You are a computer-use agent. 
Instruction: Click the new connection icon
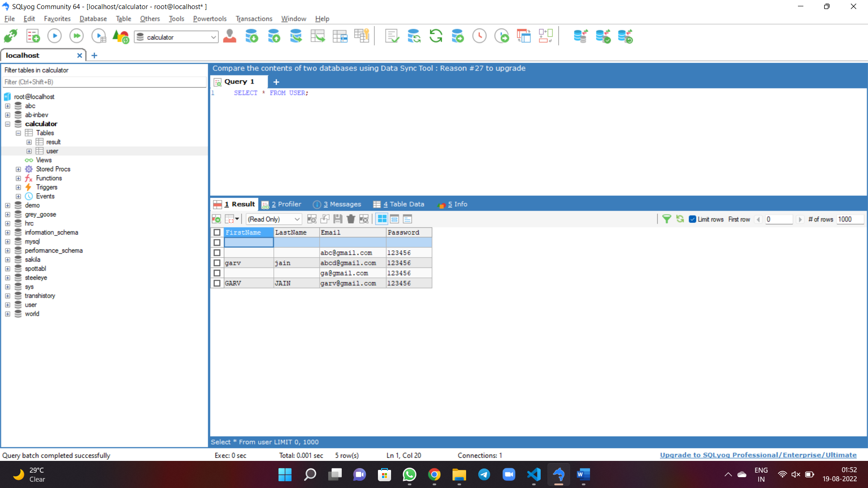click(11, 36)
